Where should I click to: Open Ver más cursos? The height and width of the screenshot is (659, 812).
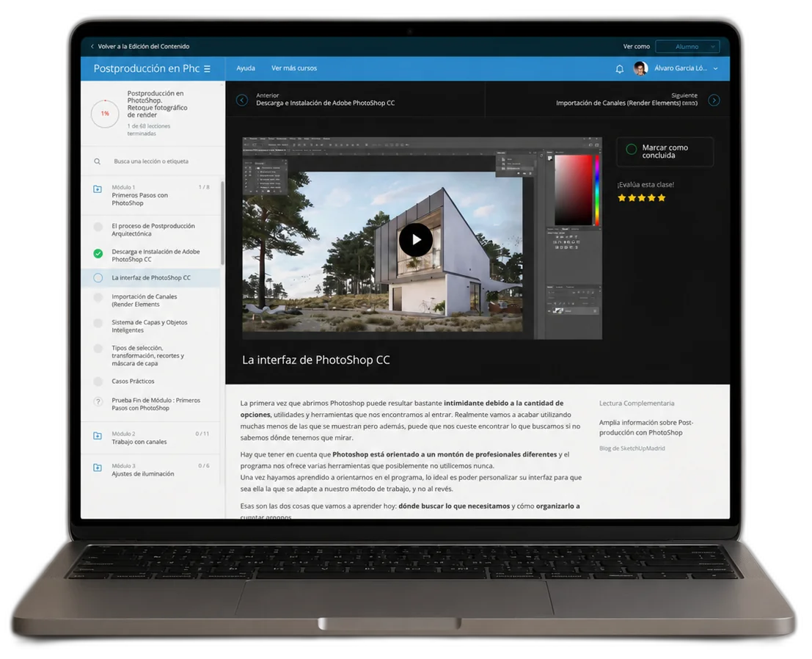pos(294,68)
